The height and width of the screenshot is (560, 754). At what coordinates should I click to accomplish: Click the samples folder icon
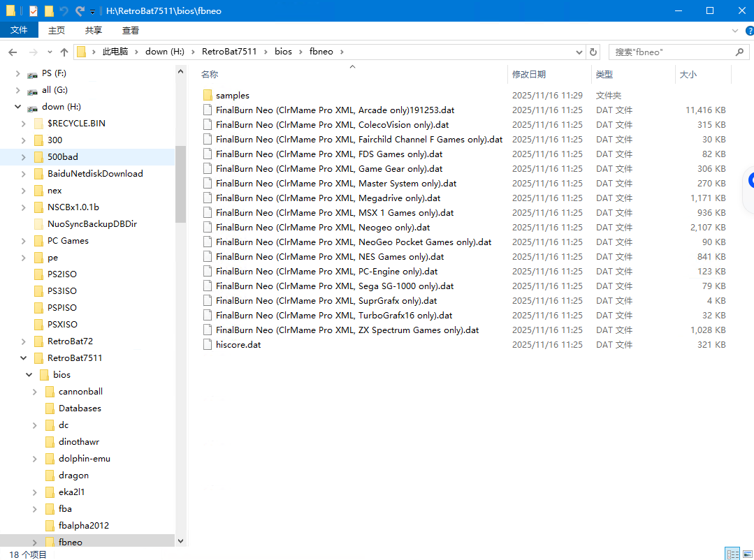click(208, 96)
